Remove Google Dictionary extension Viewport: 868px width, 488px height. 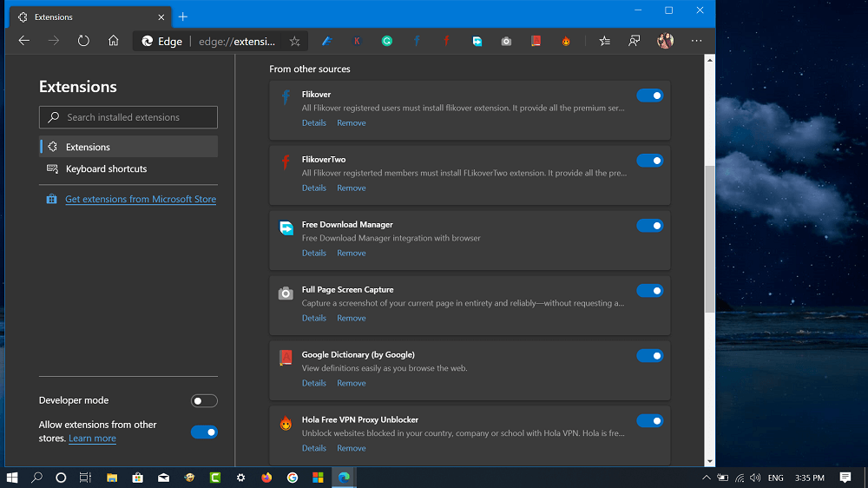click(x=352, y=383)
